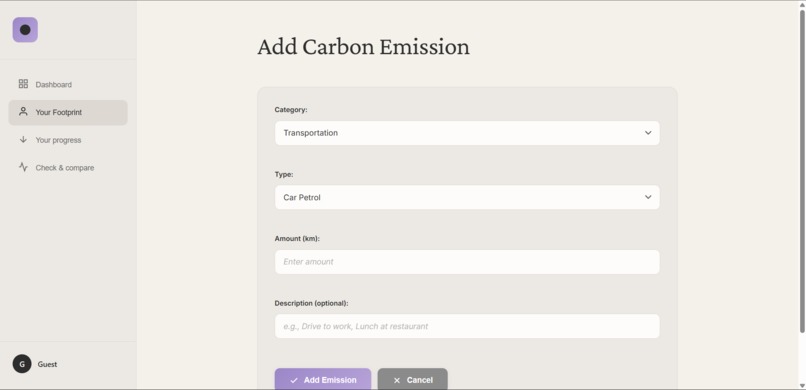The width and height of the screenshot is (806, 390).
Task: Click the Check & compare activity icon
Action: [x=23, y=167]
